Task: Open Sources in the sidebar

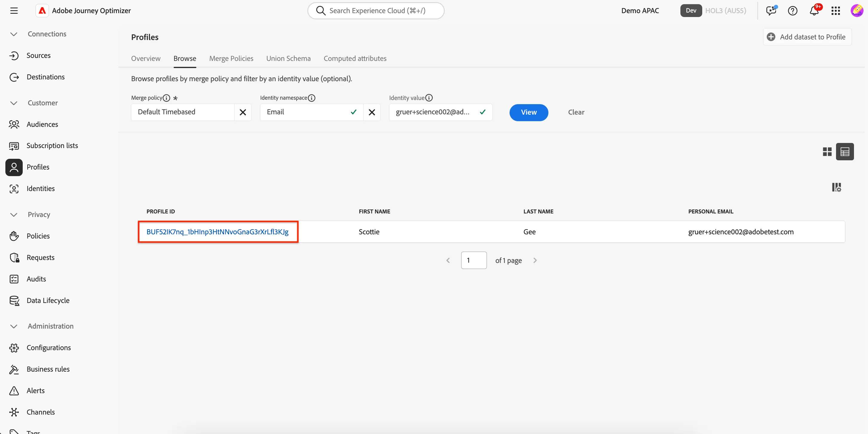Action: click(39, 56)
